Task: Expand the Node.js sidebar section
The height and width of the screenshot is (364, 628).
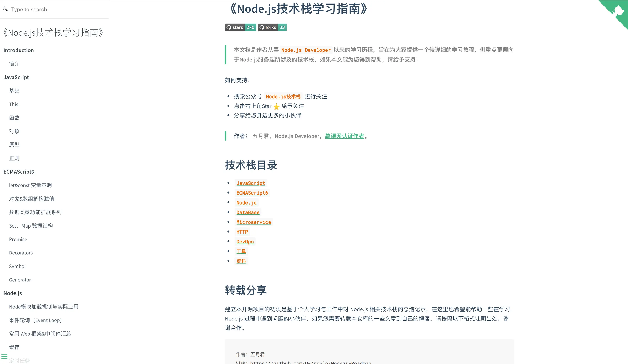Action: [x=12, y=293]
